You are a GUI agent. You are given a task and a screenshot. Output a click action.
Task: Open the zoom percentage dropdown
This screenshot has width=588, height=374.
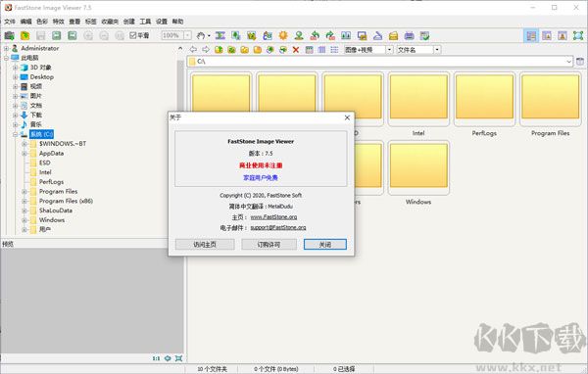tap(187, 35)
